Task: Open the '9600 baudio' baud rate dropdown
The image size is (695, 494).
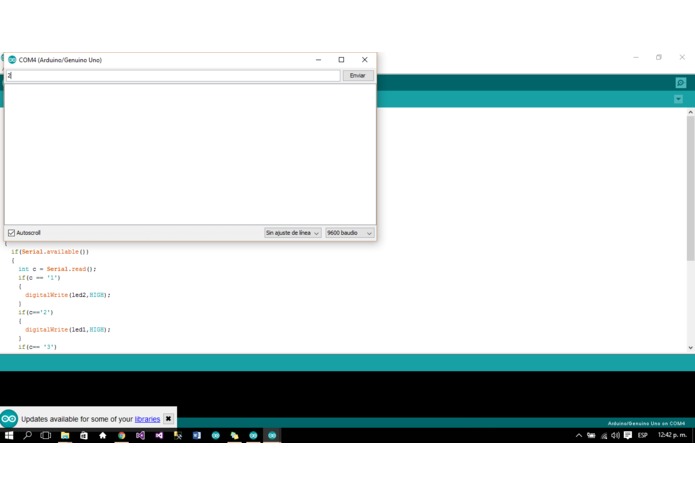Action: coord(349,233)
